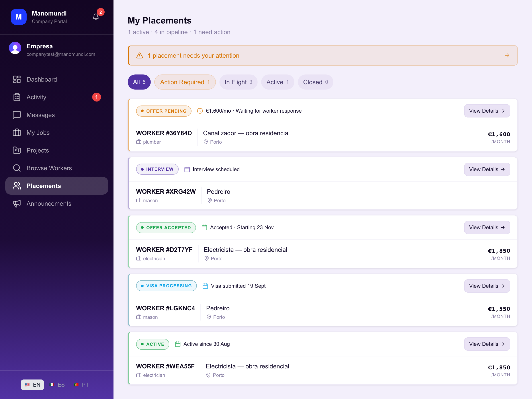Go to Messages in the sidebar

(57, 115)
